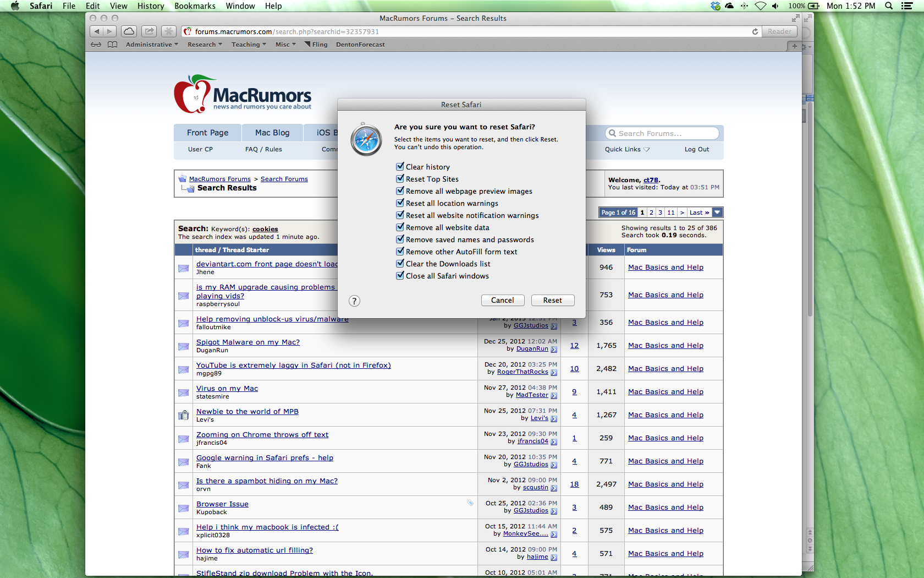Click the Fling bookmark
Image resolution: width=924 pixels, height=578 pixels.
pyautogui.click(x=316, y=45)
